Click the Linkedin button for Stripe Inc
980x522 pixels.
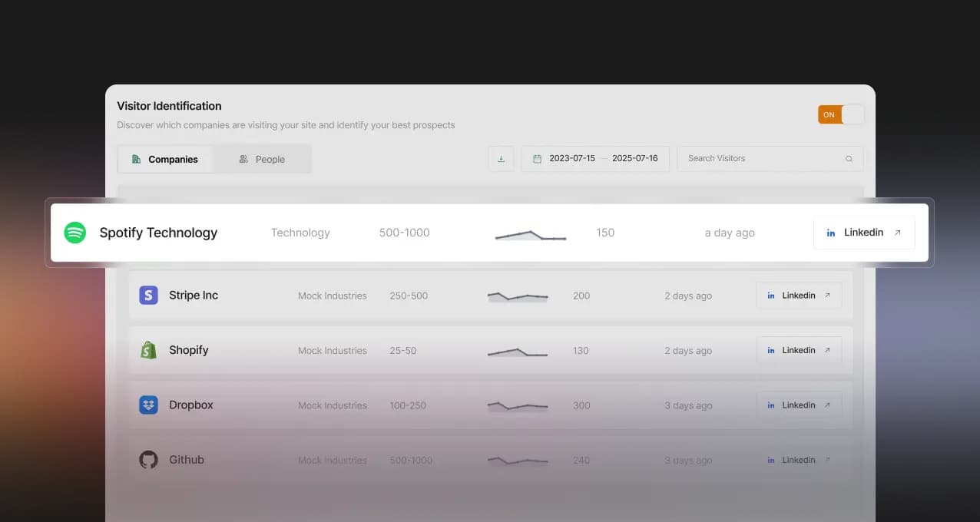click(x=799, y=295)
